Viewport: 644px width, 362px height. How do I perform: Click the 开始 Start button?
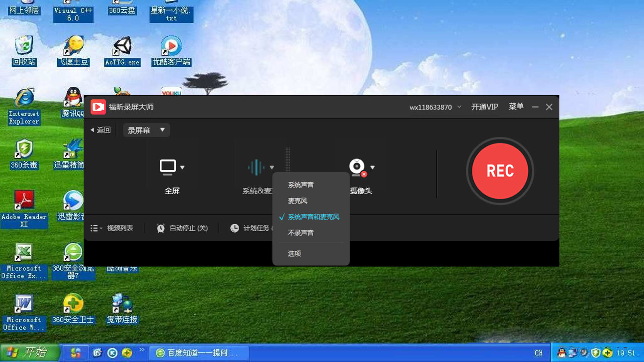[x=30, y=352]
